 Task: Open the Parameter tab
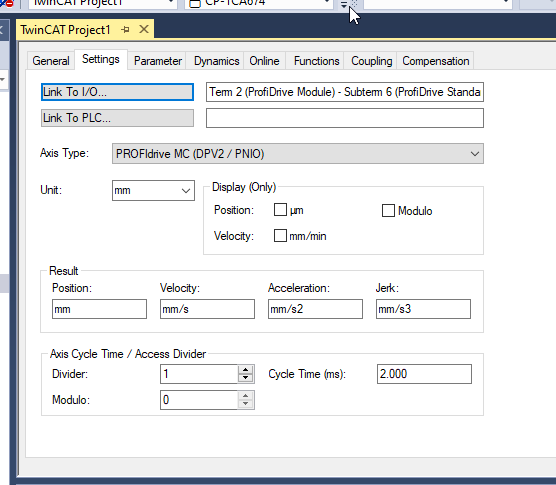[x=158, y=61]
